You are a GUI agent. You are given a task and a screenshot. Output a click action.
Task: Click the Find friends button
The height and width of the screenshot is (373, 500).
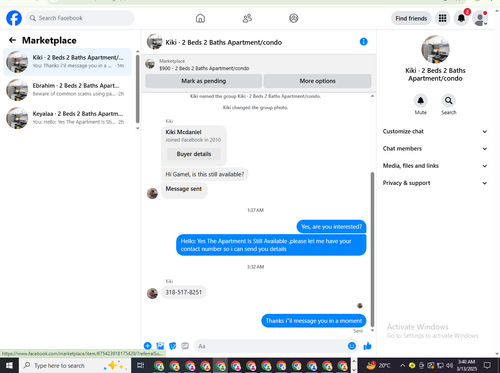[411, 18]
